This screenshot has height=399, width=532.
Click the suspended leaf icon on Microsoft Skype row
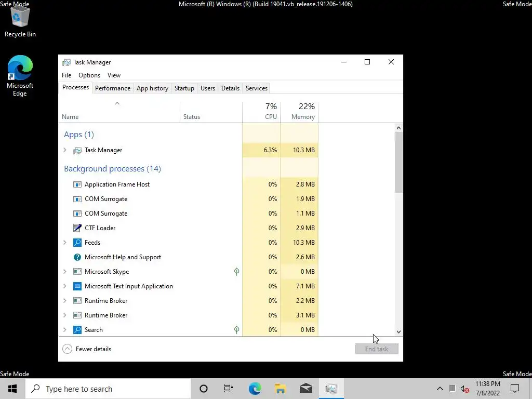236,271
